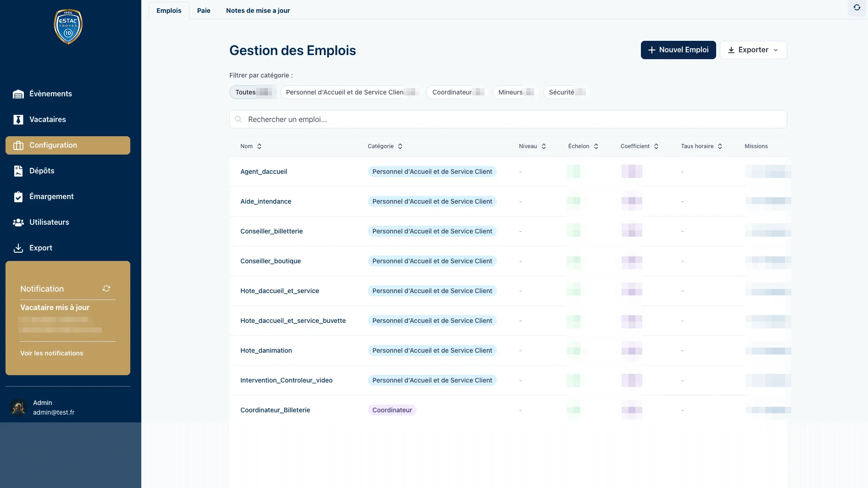868x488 pixels.
Task: Click the Dépôts document icon
Action: (18, 171)
